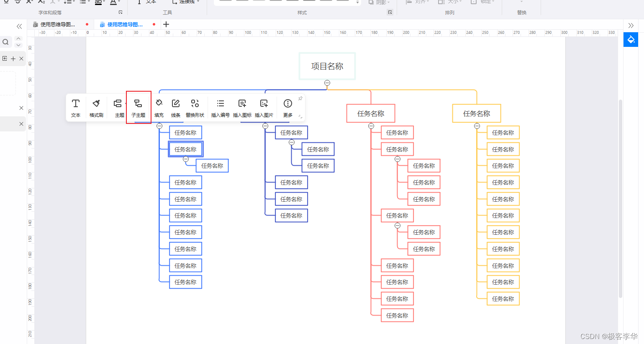Select the 子主题 (subtopic) tool
The image size is (644, 344).
click(x=139, y=107)
